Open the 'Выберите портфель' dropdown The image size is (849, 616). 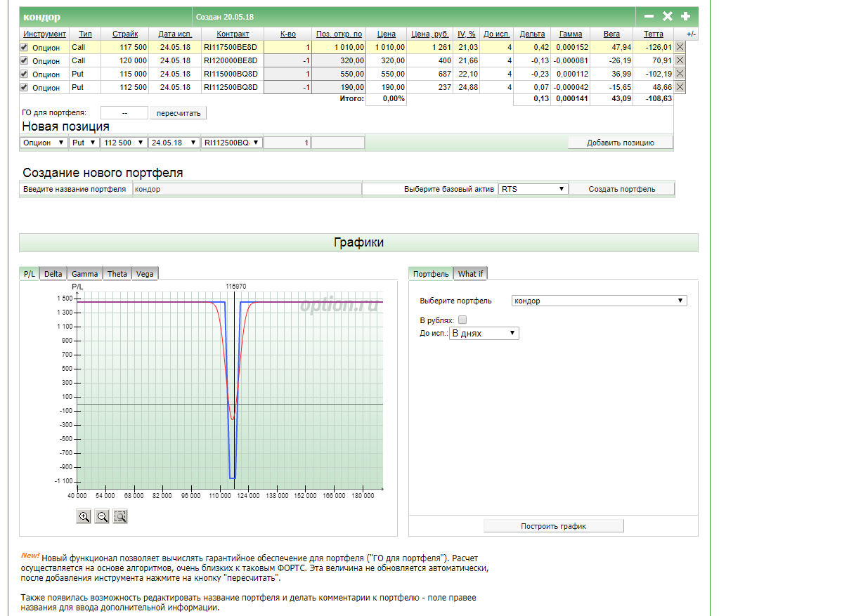click(599, 301)
